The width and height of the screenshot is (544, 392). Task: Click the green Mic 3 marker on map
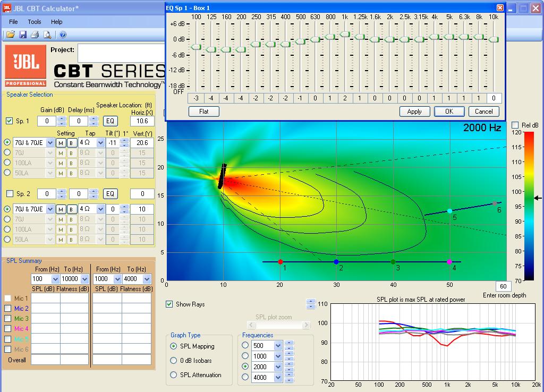click(393, 262)
